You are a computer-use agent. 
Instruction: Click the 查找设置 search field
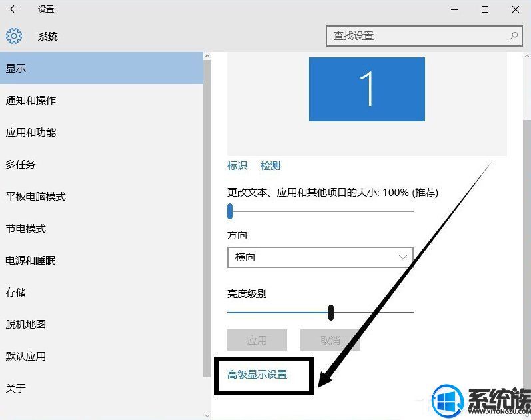point(424,35)
